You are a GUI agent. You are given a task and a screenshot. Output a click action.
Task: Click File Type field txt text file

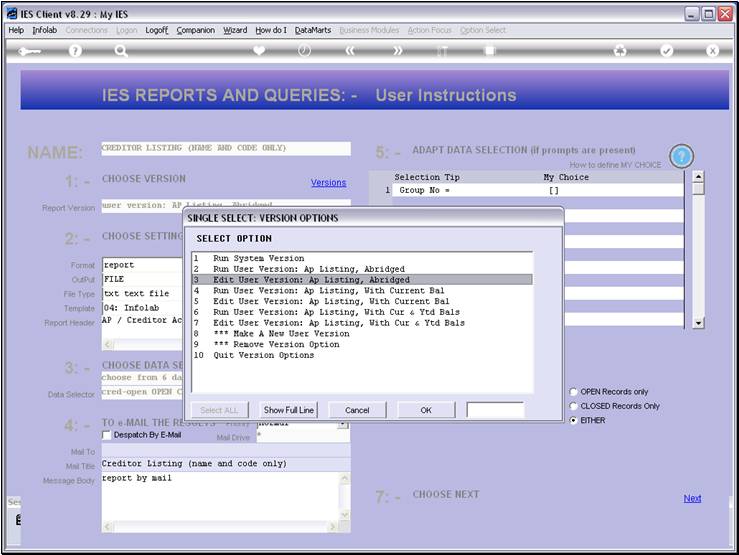142,294
